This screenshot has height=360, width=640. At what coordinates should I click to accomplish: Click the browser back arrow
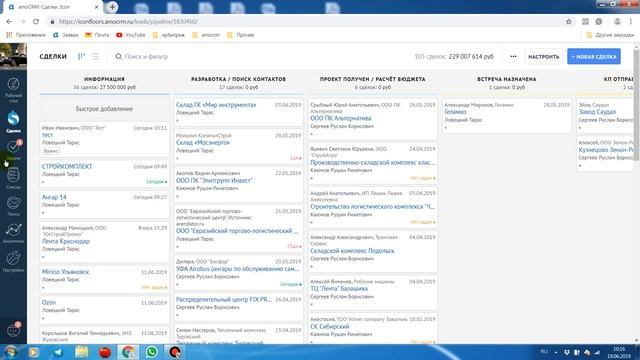click(9, 21)
